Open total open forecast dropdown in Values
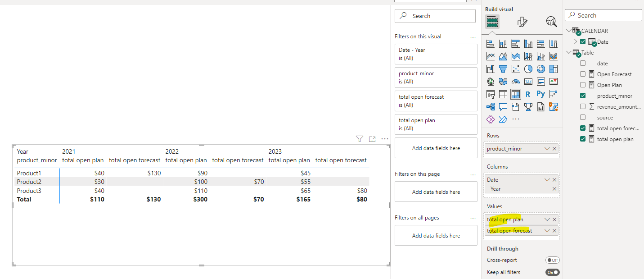The image size is (644, 279). click(x=547, y=231)
